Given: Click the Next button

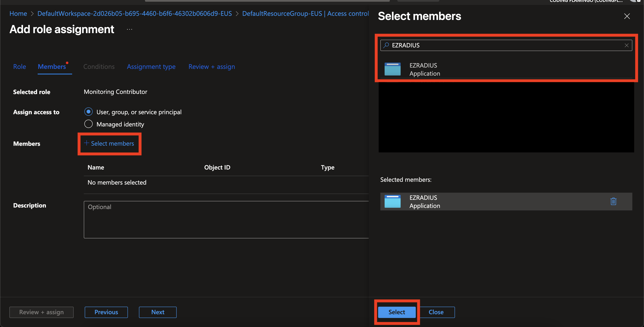Looking at the screenshot, I should pyautogui.click(x=158, y=312).
